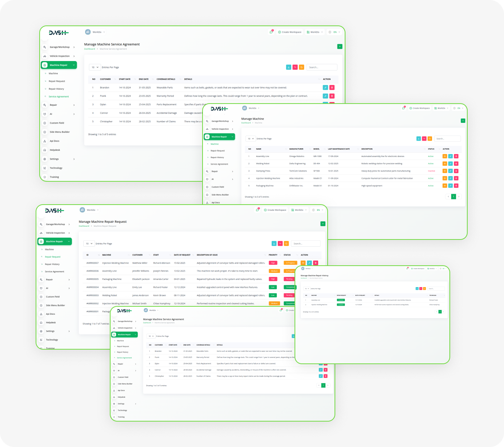Edit the Packaging Machine entry in Manage Machine
504x447 pixels.
(x=451, y=186)
